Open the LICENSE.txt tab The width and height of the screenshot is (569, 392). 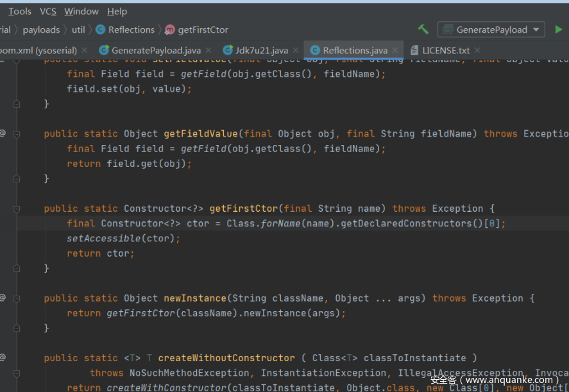[445, 50]
